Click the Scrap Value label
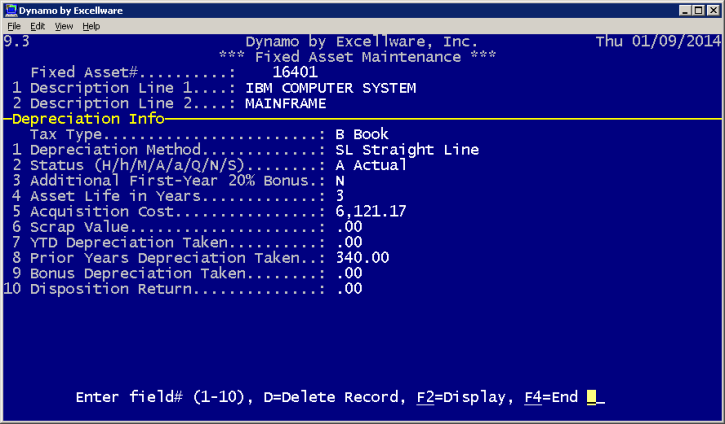This screenshot has height=424, width=725. point(178,227)
